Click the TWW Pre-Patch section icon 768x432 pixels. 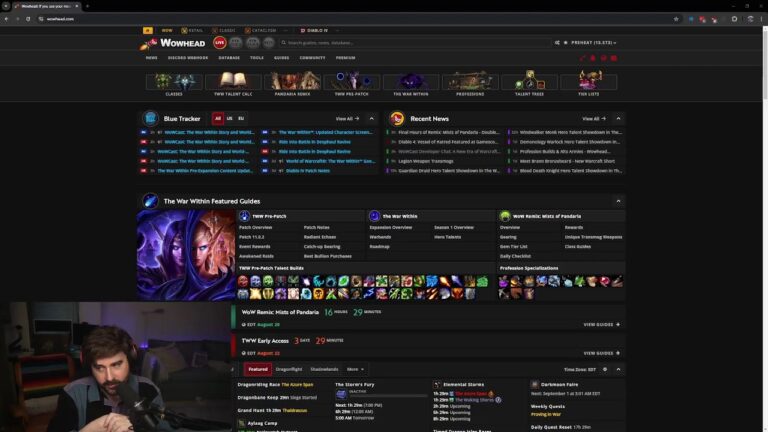click(244, 216)
